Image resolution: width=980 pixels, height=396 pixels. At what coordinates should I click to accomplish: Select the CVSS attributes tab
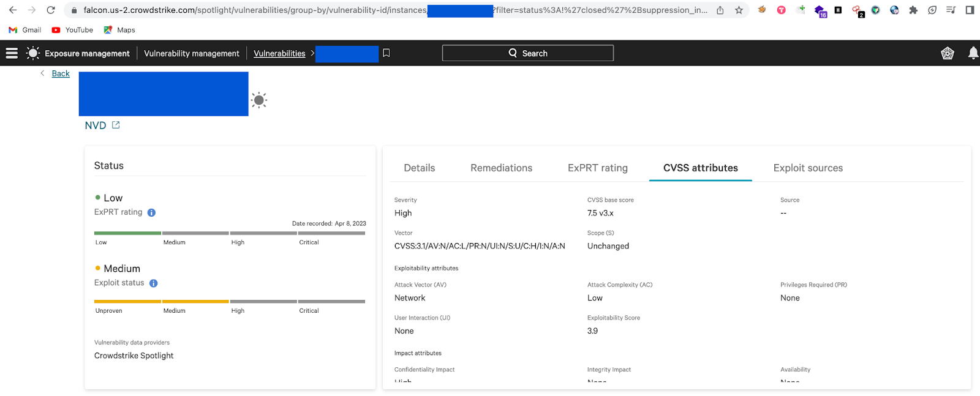coord(701,168)
